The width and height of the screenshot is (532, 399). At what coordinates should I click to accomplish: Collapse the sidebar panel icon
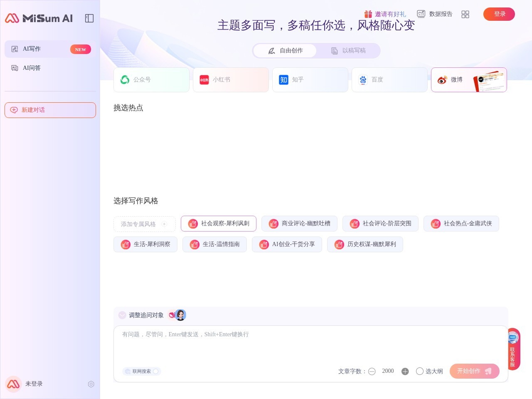[89, 18]
